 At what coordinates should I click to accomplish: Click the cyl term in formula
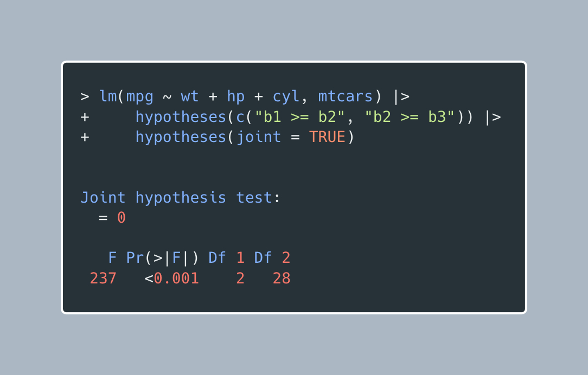[x=286, y=97]
